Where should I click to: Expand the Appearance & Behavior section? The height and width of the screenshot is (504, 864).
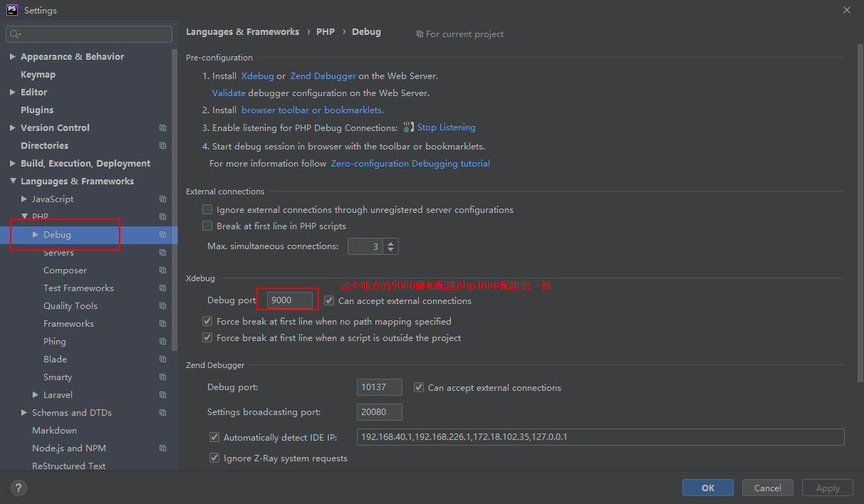click(13, 57)
